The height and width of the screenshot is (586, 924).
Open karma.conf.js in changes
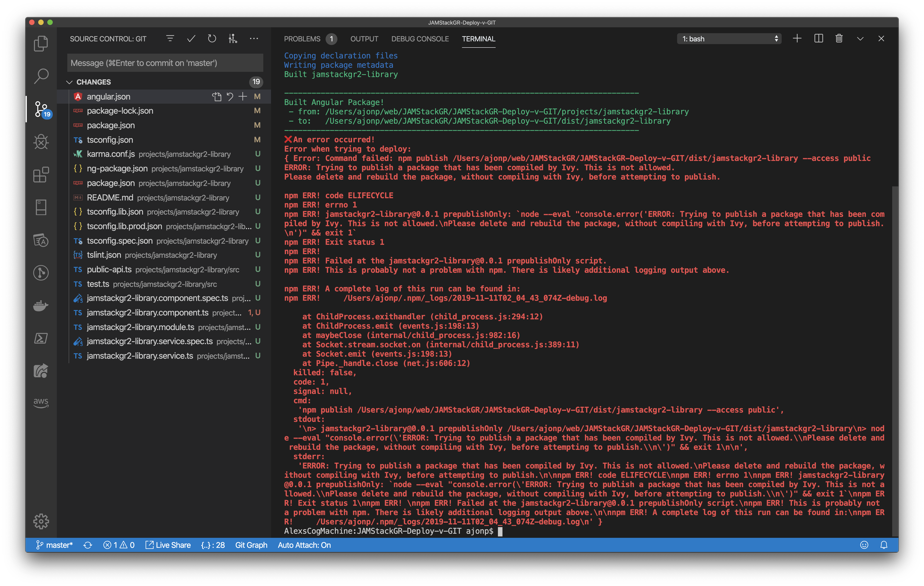[x=164, y=154]
